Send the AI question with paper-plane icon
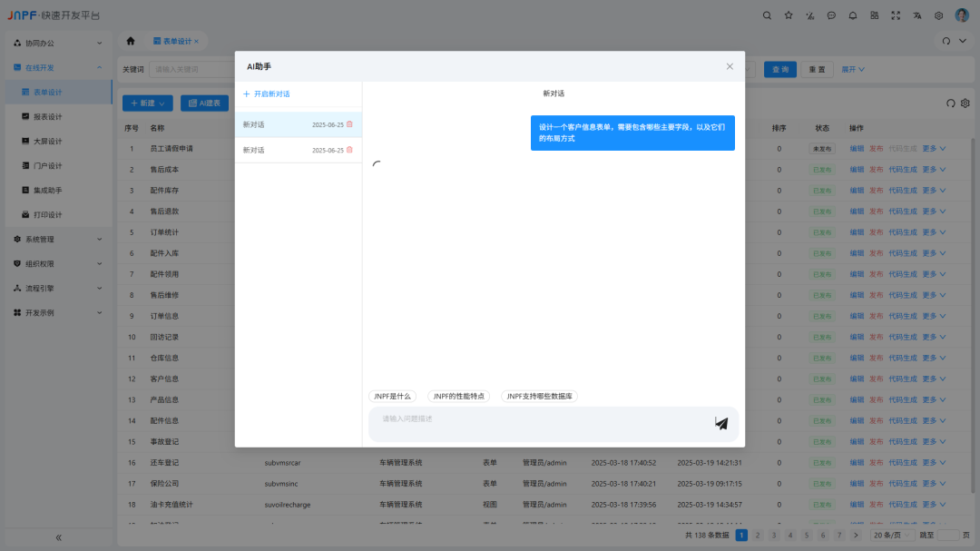 (x=721, y=423)
